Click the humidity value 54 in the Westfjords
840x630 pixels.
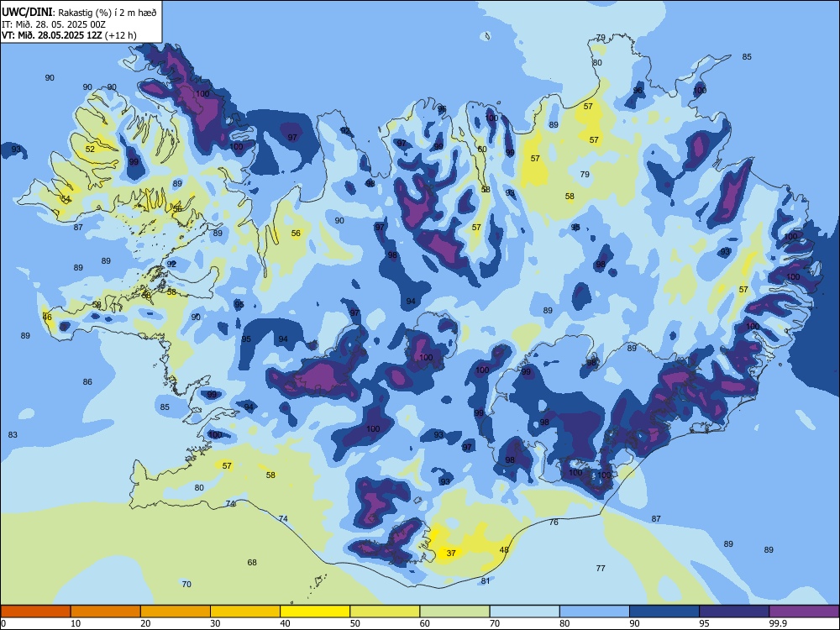pyautogui.click(x=66, y=199)
